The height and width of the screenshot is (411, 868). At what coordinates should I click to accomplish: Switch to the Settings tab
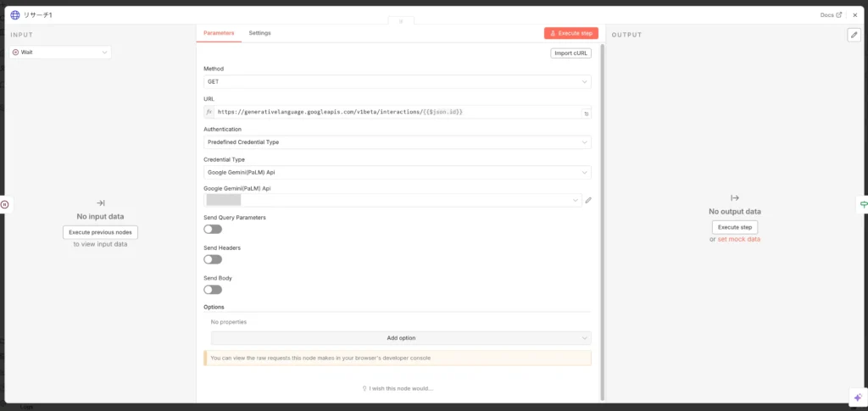click(259, 33)
